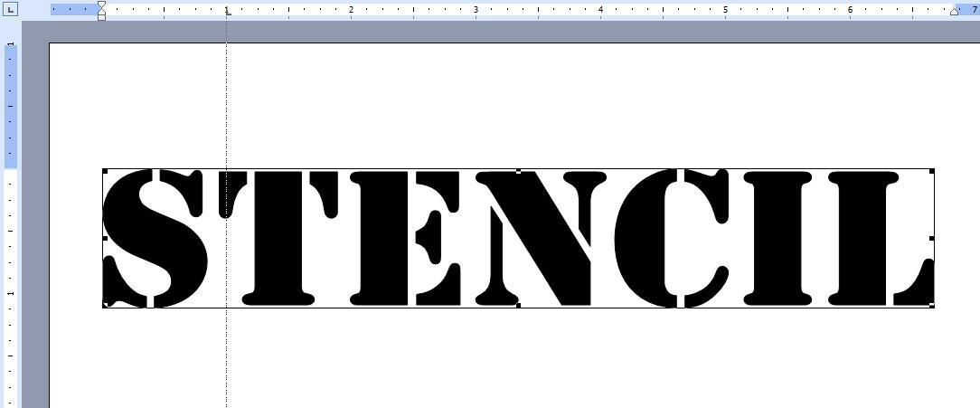This screenshot has width=980, height=408.
Task: Click the bottom-right WordArt resize handle
Action: click(931, 306)
